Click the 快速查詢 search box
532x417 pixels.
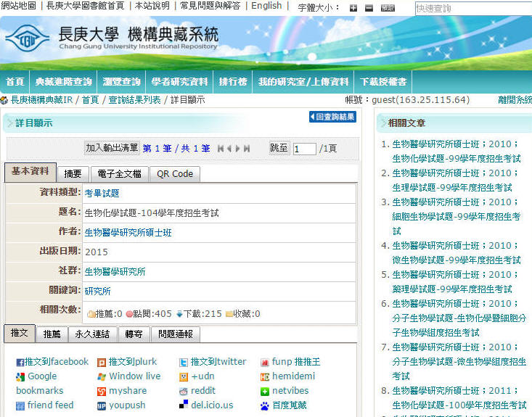click(473, 8)
